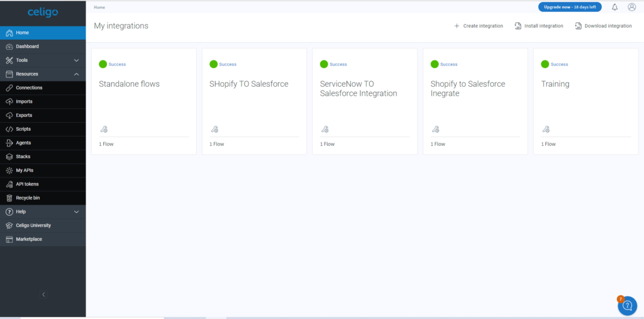Open Dashboard from sidebar
This screenshot has height=319, width=644.
tap(43, 47)
